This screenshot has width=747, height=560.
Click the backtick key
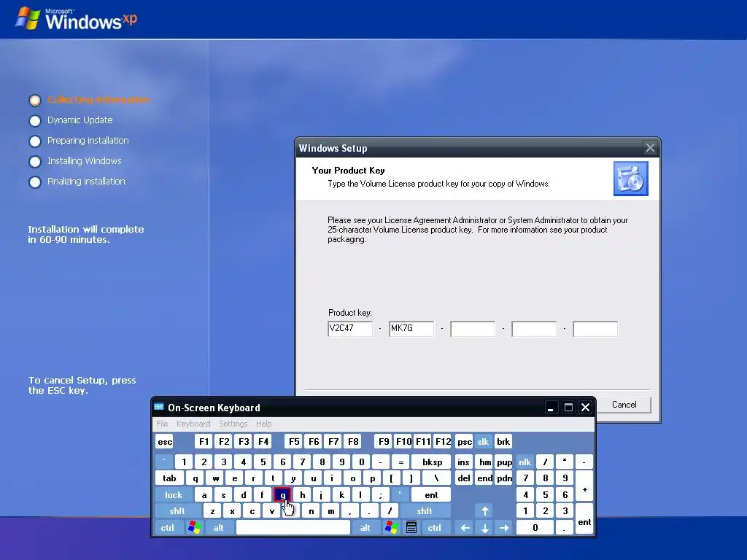(164, 462)
